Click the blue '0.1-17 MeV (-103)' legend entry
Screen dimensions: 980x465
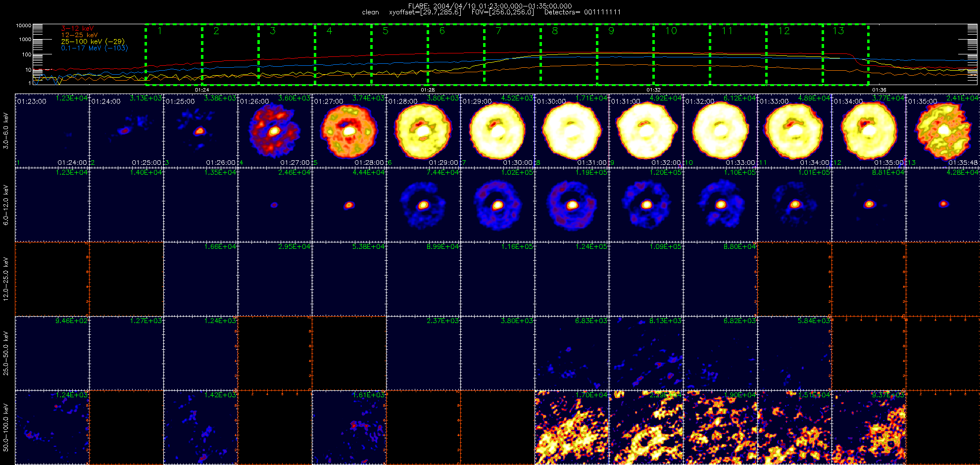click(x=95, y=48)
